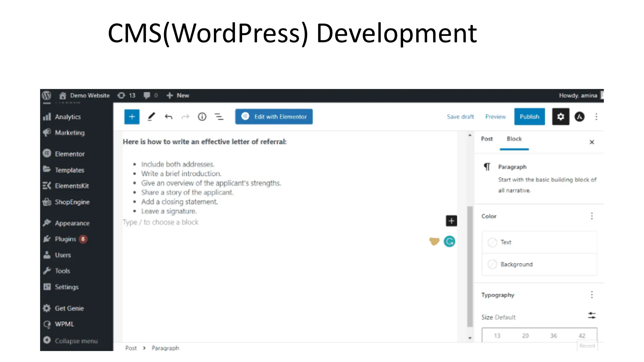Open the List View icon
Screen dimensions: 644x362
[219, 117]
